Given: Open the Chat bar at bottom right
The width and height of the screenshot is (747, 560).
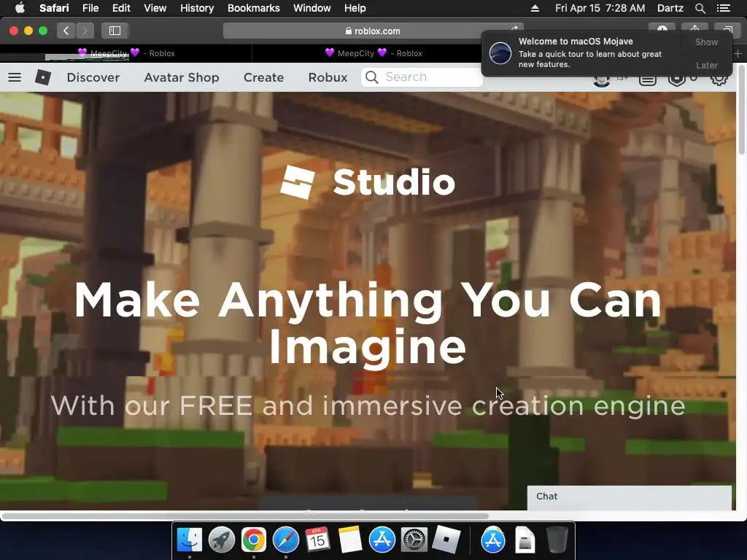Looking at the screenshot, I should tap(629, 497).
